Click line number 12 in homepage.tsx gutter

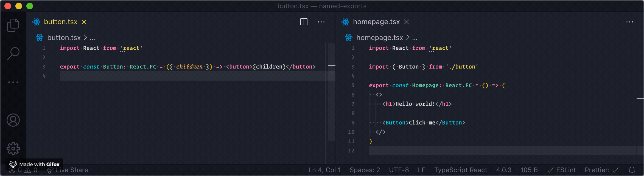coord(351,151)
